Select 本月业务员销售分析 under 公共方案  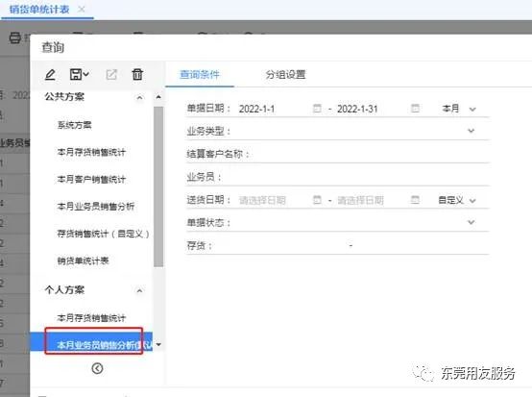click(96, 206)
